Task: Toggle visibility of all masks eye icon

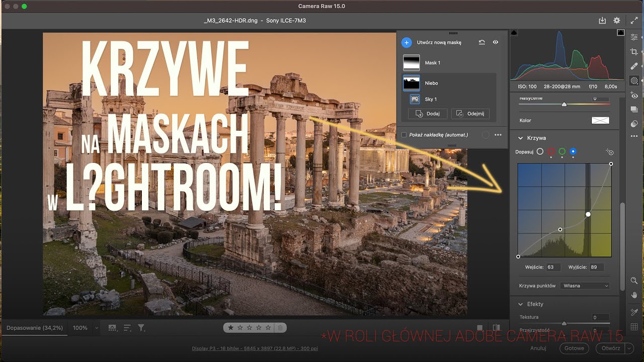Action: click(496, 43)
